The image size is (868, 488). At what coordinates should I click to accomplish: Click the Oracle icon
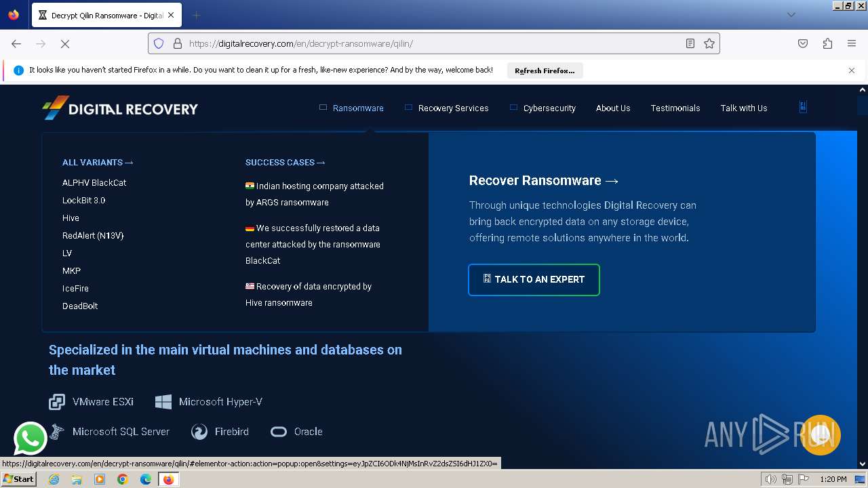279,432
